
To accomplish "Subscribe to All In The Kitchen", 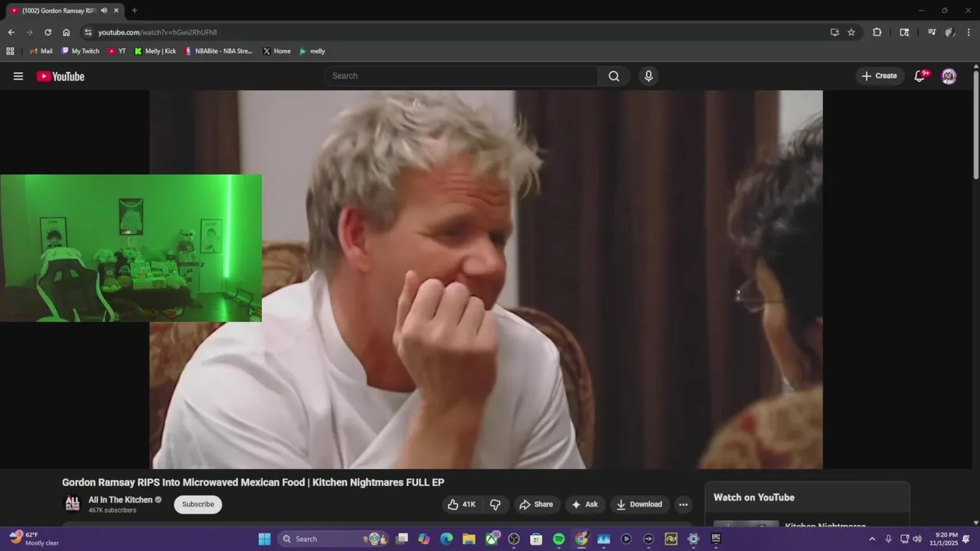I will pos(198,504).
